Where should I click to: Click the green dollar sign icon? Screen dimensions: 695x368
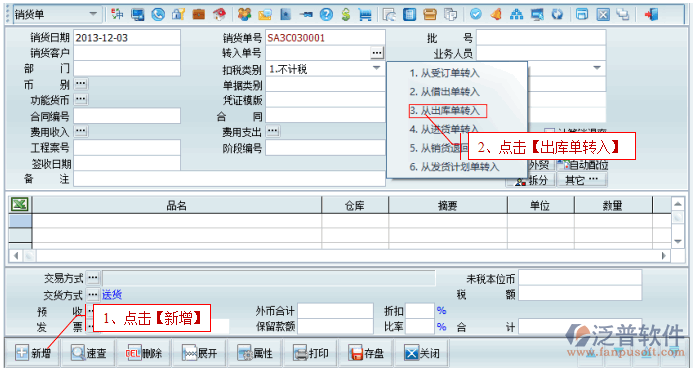click(x=346, y=15)
